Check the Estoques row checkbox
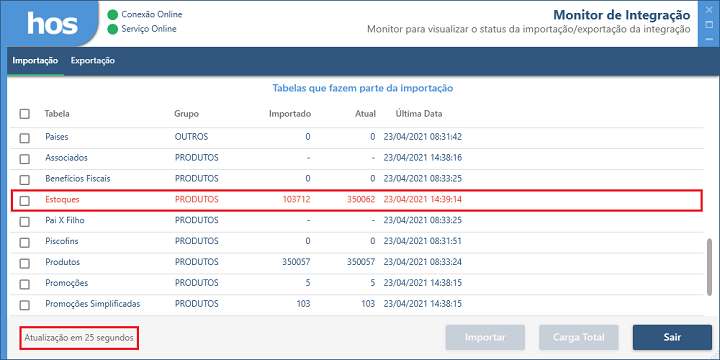Viewport: 720px width, 360px height. click(24, 201)
